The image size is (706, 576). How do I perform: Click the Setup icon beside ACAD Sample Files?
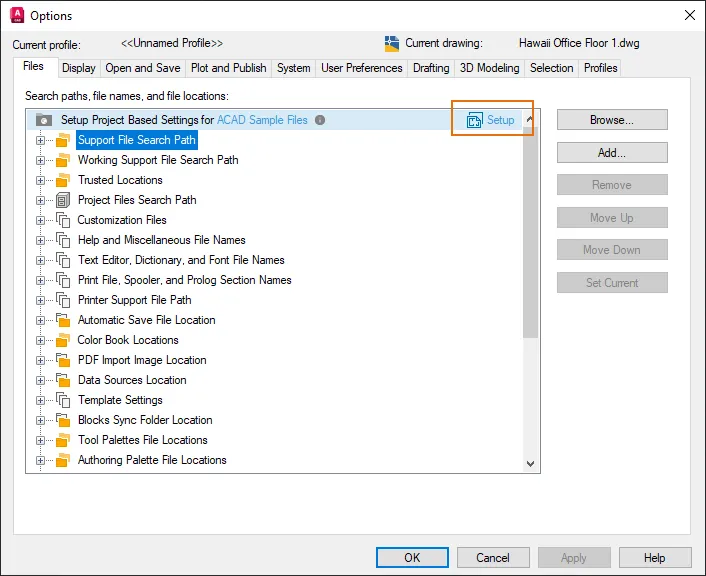click(475, 120)
